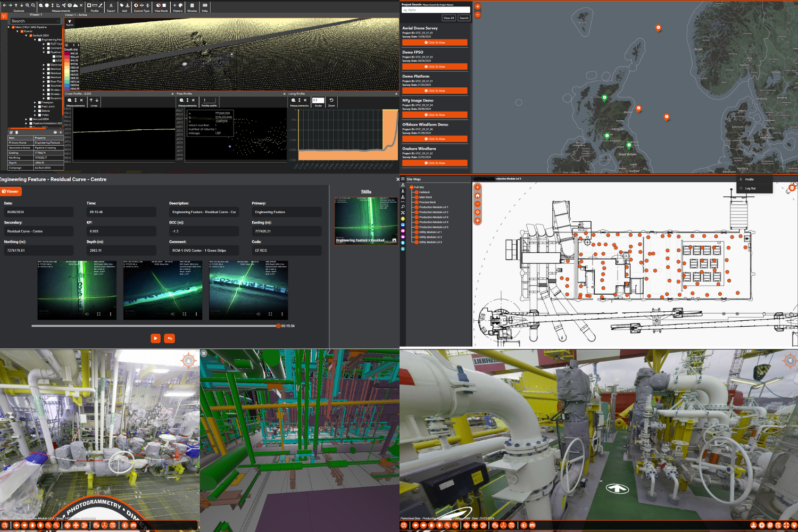798x532 pixels.
Task: Select the globe Control Type mode
Action: coord(136,5)
